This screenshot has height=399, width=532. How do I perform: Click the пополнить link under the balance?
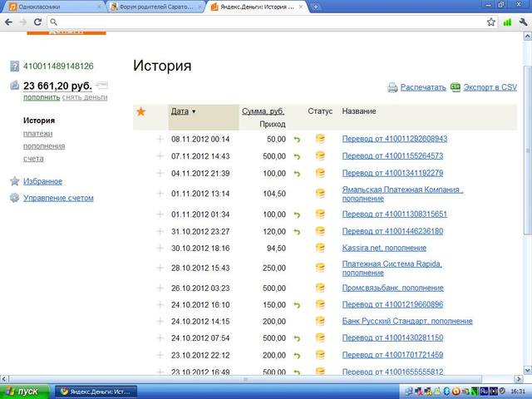pyautogui.click(x=42, y=97)
